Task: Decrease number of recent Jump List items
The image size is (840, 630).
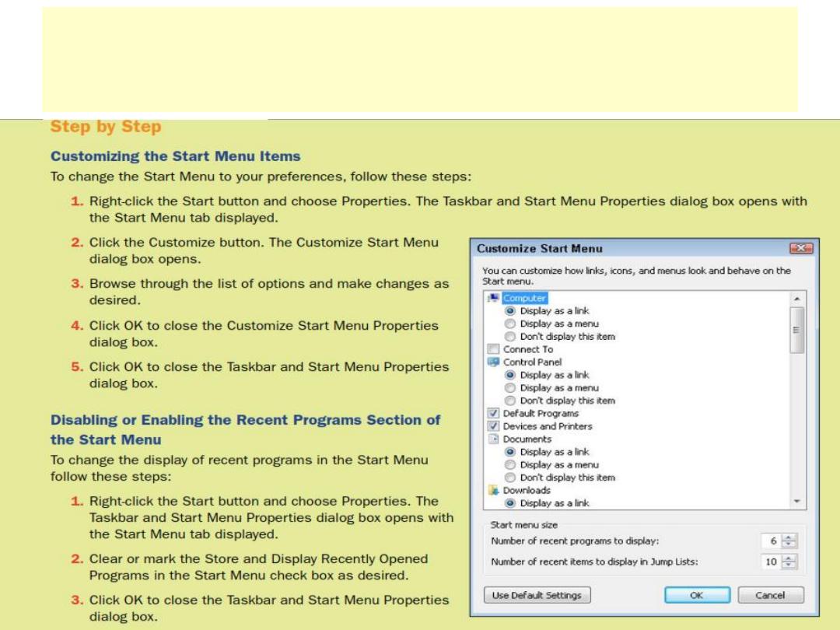Action: 789,565
